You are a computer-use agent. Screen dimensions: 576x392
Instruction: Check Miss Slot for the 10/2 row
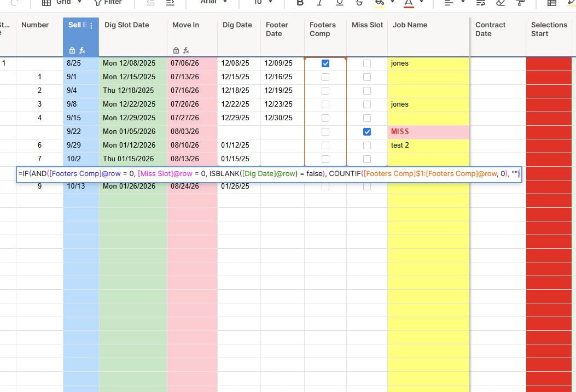367,159
